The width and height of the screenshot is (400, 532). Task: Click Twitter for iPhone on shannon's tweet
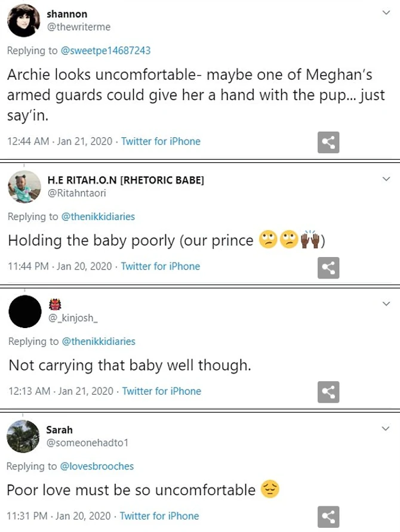point(161,141)
